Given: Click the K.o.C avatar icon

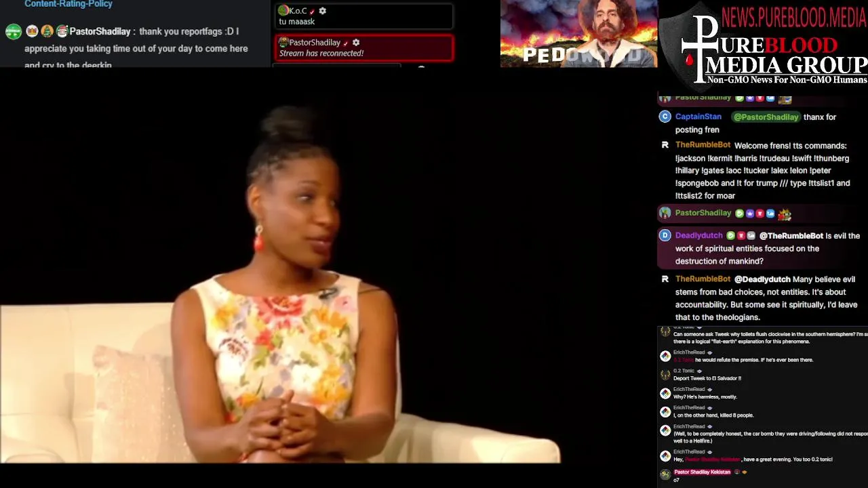Looking at the screenshot, I should point(283,10).
